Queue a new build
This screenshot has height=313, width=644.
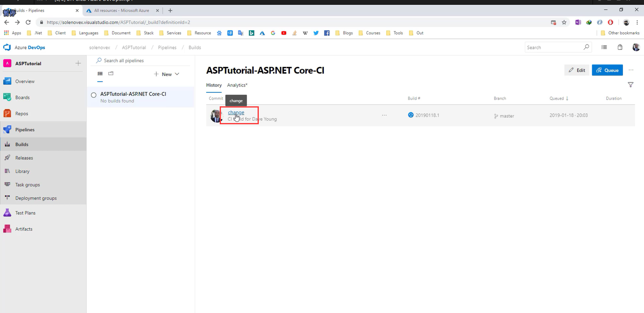[x=607, y=70]
